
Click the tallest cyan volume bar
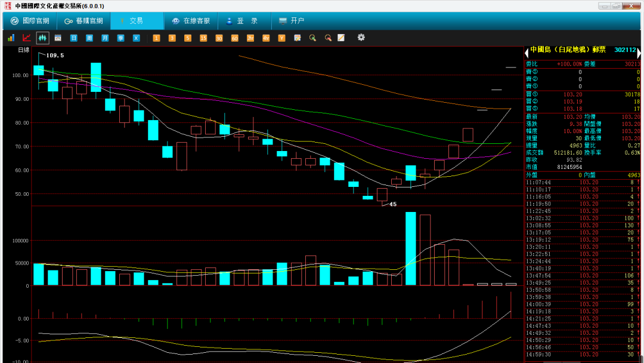tap(411, 249)
